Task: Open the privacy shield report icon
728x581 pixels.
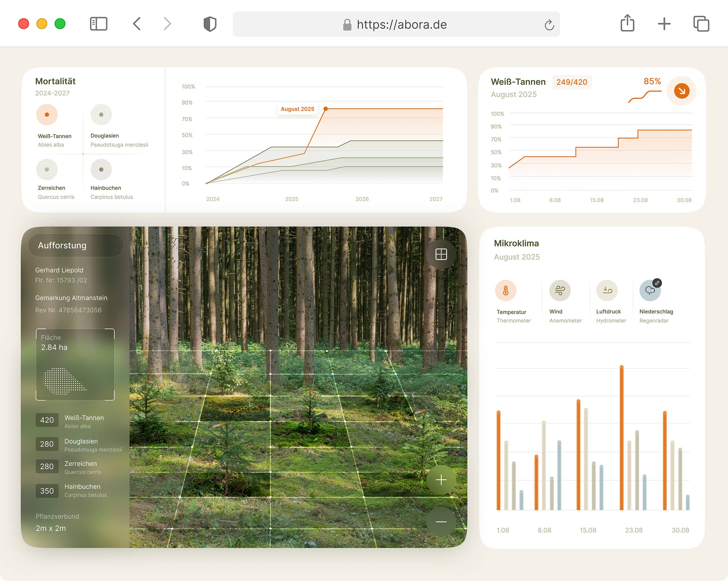Action: [x=210, y=24]
